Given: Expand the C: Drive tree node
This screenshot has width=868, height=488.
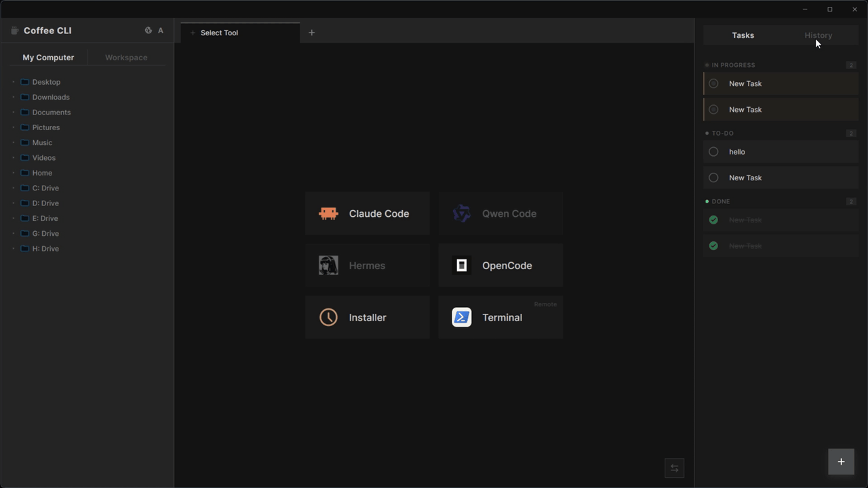Looking at the screenshot, I should [14, 188].
